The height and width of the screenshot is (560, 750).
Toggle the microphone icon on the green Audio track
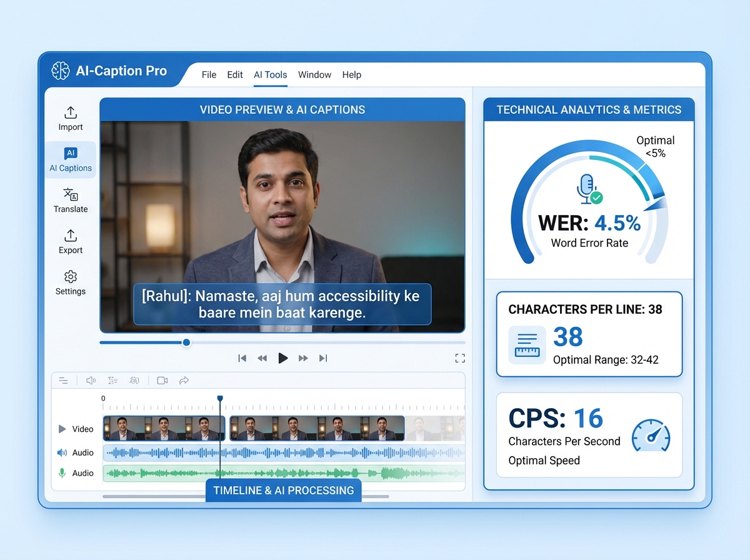click(x=62, y=473)
